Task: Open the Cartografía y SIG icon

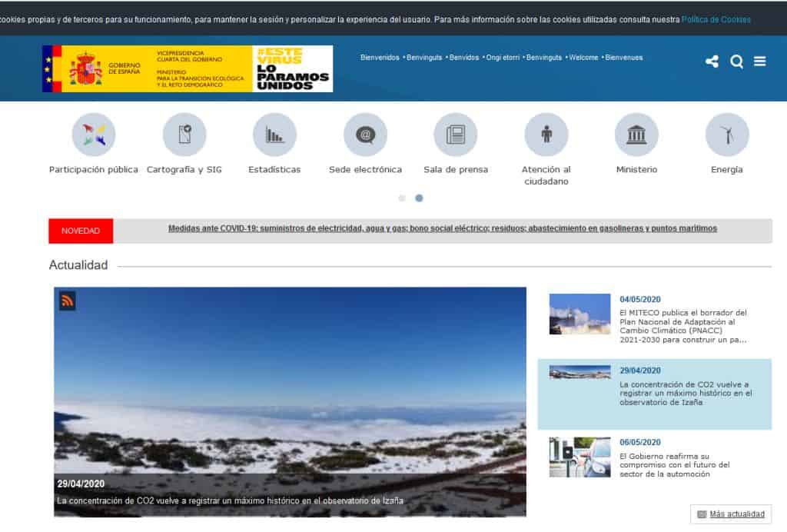Action: coord(184,135)
